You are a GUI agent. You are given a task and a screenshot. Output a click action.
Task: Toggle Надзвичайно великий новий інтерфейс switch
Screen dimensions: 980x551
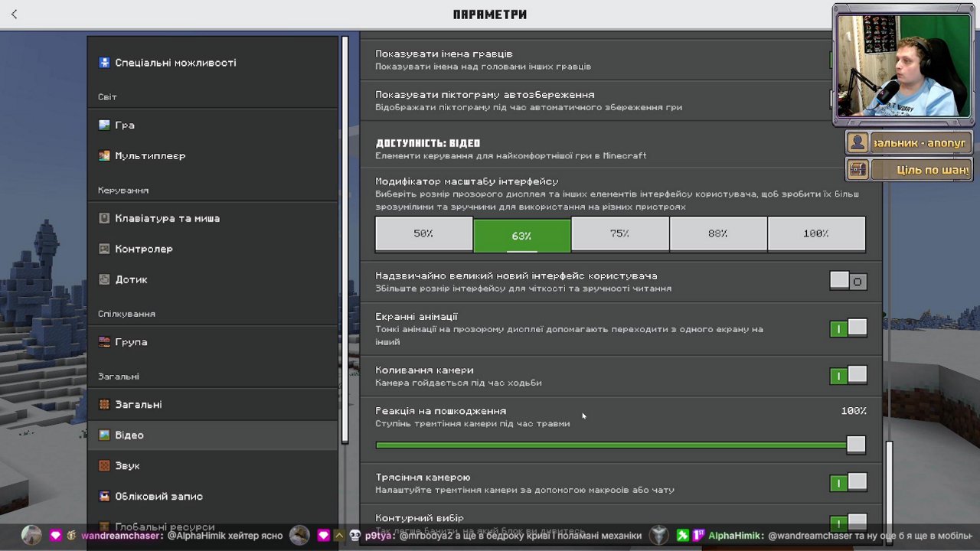pos(848,282)
